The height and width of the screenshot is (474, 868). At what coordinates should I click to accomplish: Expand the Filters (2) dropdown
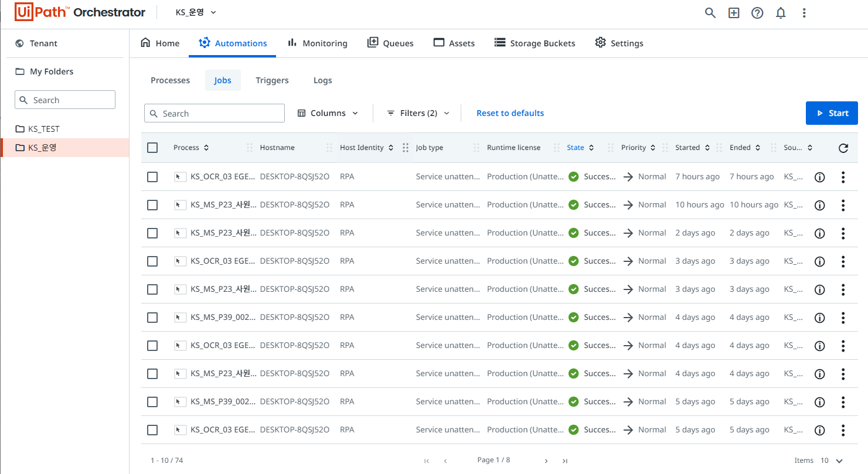[418, 113]
